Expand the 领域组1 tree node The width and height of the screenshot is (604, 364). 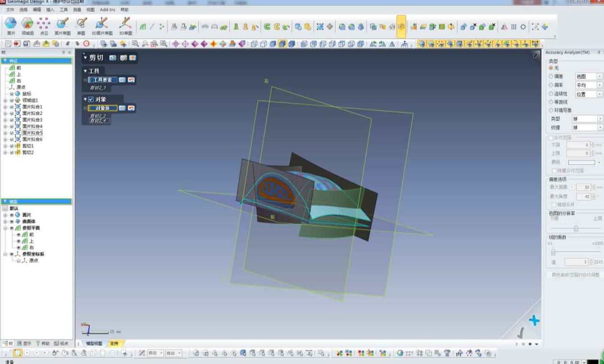[x=5, y=100]
